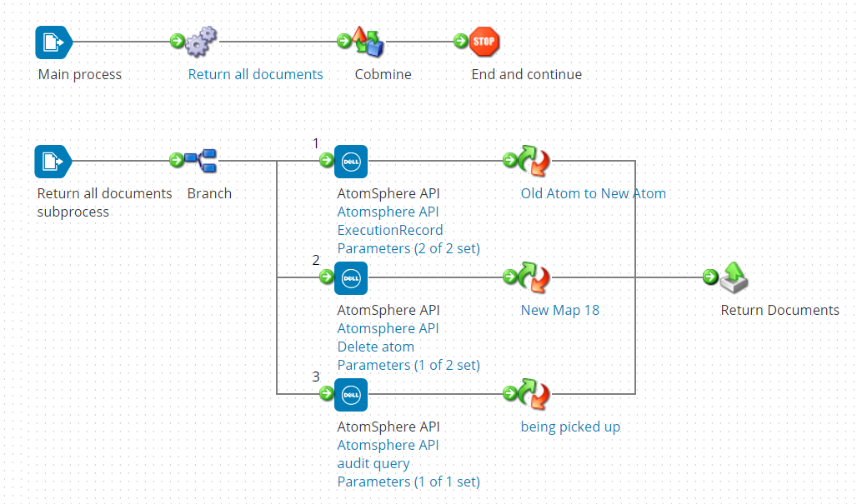Select the Return Documents shape icon
This screenshot has height=504, width=857.
click(734, 277)
